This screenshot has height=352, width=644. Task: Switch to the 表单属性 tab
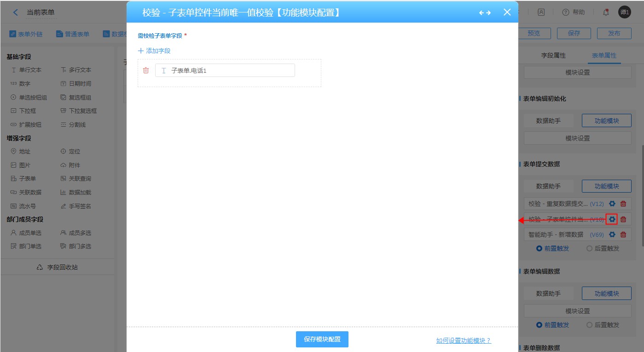(x=604, y=55)
